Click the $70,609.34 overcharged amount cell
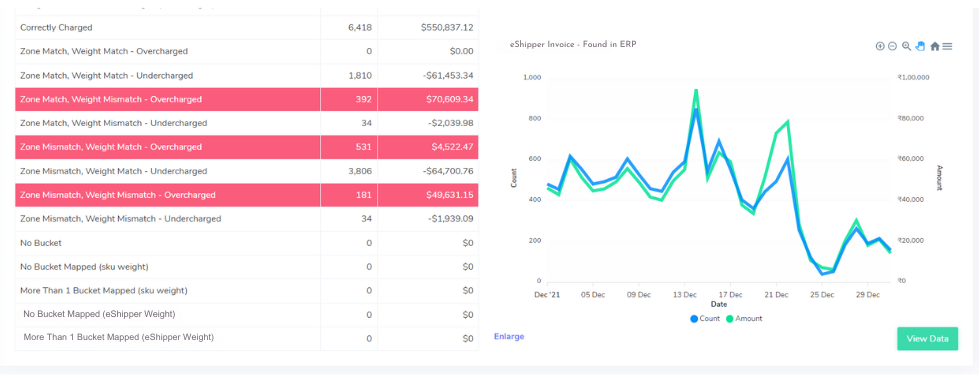Image resolution: width=979 pixels, height=380 pixels. coord(446,99)
